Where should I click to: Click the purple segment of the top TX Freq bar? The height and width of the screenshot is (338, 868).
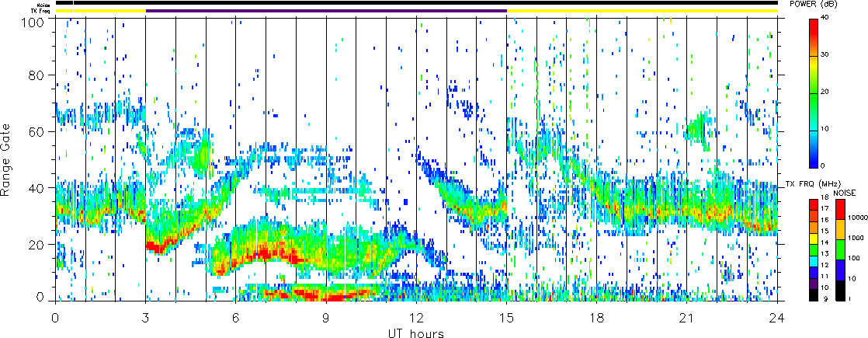point(326,11)
